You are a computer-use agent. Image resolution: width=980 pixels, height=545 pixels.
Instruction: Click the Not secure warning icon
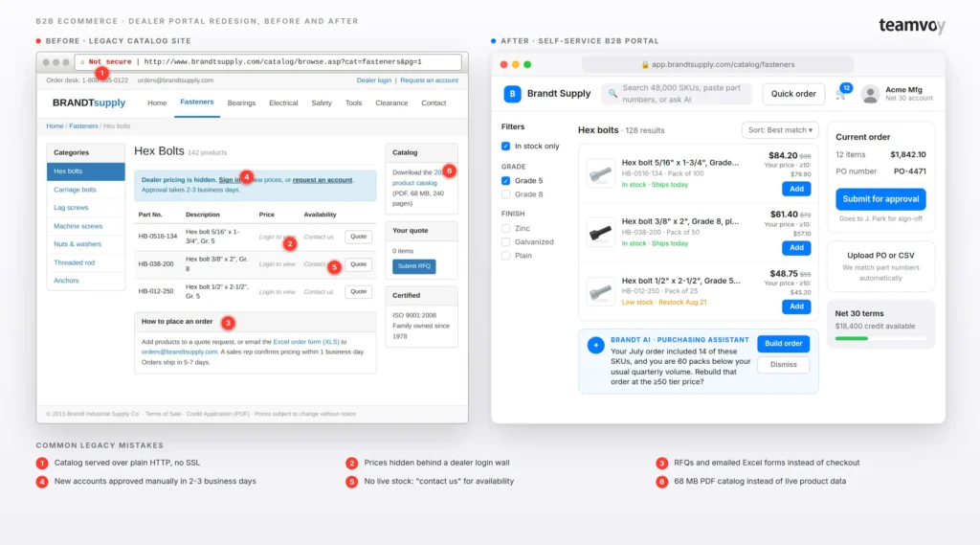[82, 62]
